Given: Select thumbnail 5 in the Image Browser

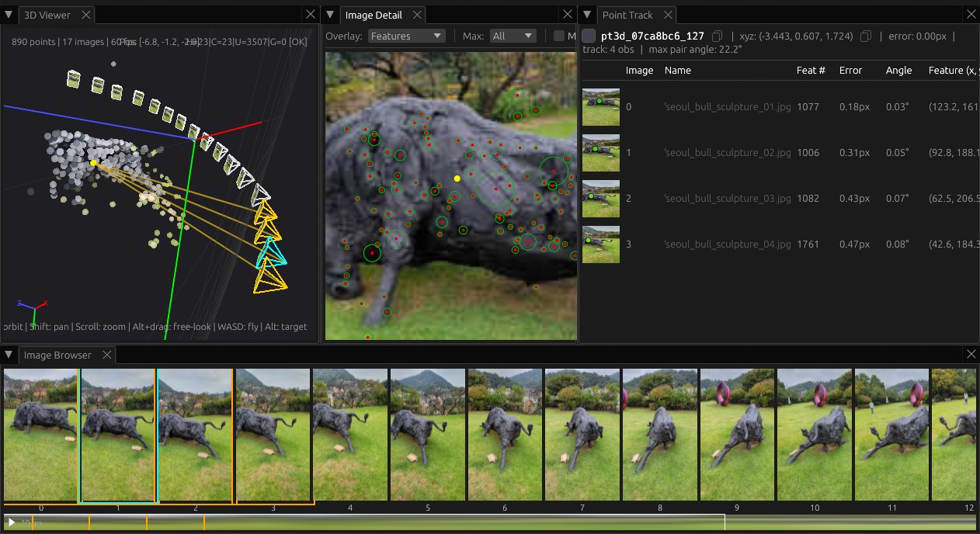Looking at the screenshot, I should coord(427,433).
